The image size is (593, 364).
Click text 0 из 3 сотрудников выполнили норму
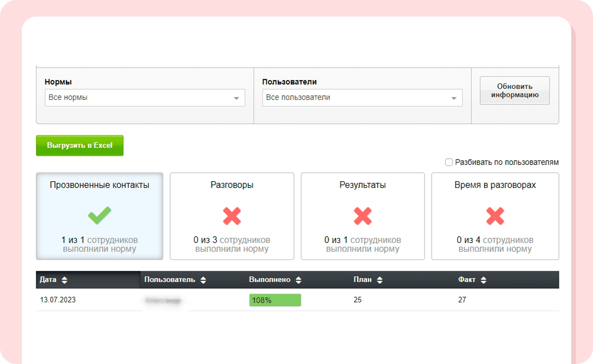[x=232, y=244]
